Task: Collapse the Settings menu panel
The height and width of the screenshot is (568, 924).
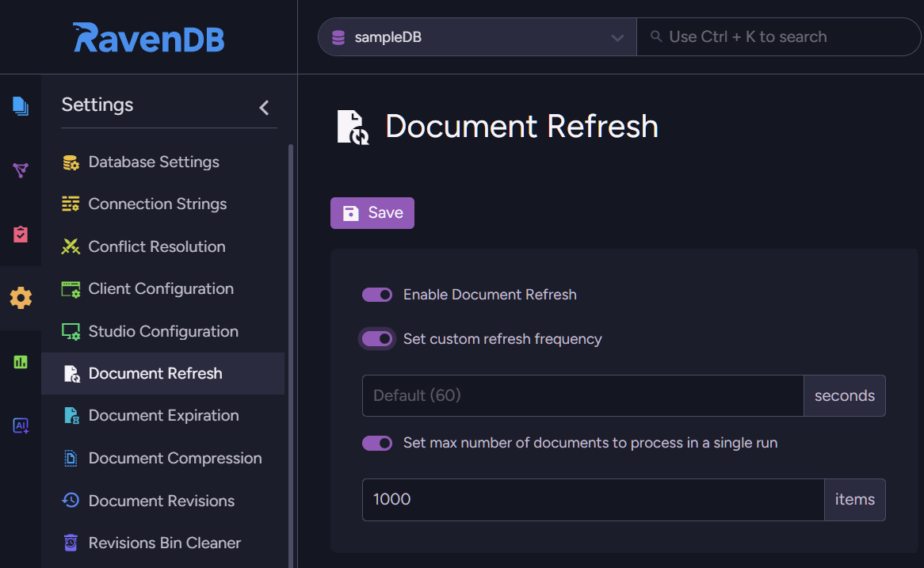Action: point(264,108)
